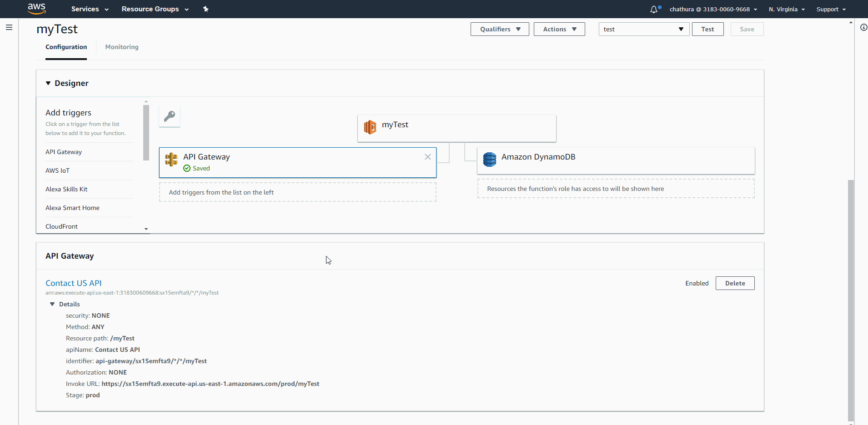Open the Actions dropdown
The width and height of the screenshot is (868, 425).
[559, 29]
